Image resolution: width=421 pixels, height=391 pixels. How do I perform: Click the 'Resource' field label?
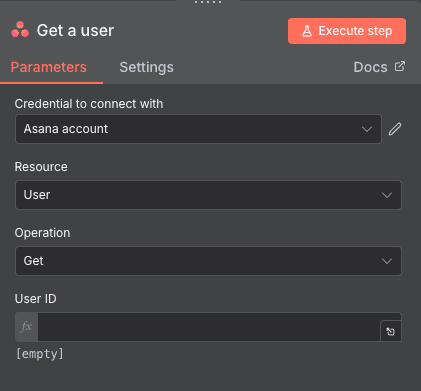click(x=41, y=167)
